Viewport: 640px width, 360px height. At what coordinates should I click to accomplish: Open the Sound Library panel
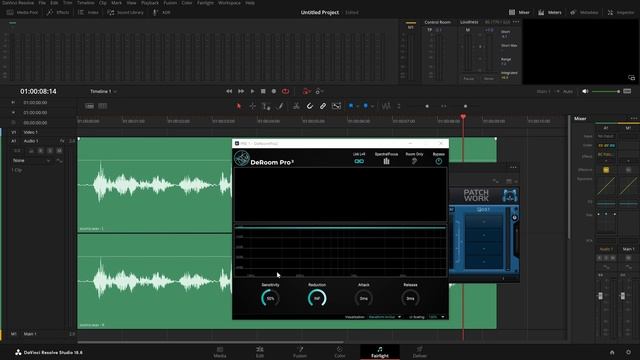[x=125, y=13]
